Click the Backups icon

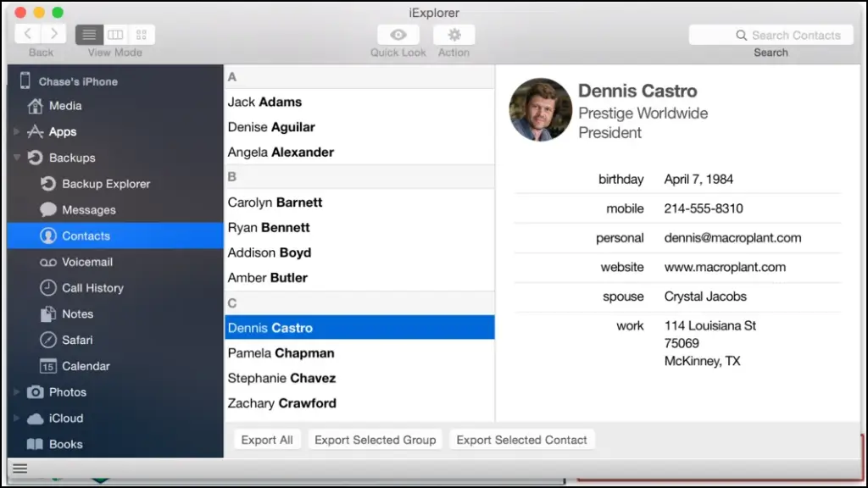[x=36, y=158]
